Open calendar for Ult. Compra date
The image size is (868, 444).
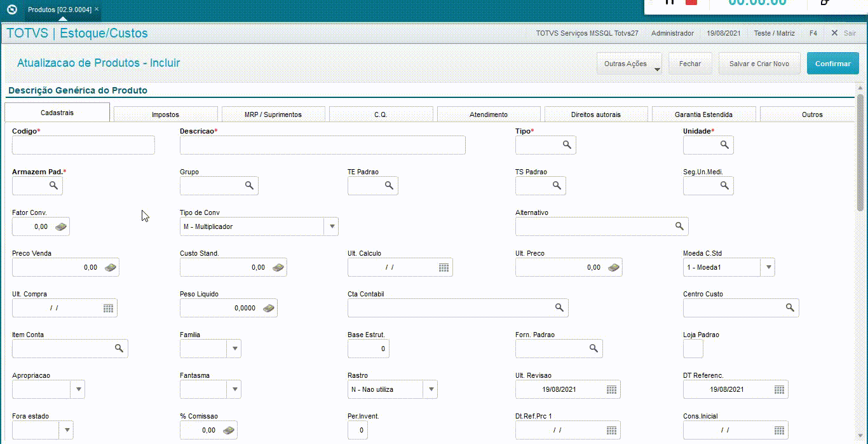tap(109, 308)
